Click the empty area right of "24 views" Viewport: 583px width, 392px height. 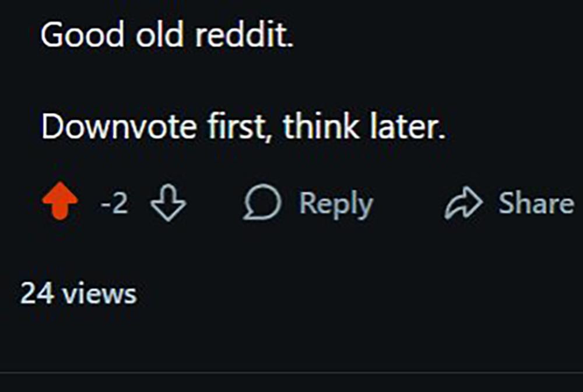coord(350,293)
